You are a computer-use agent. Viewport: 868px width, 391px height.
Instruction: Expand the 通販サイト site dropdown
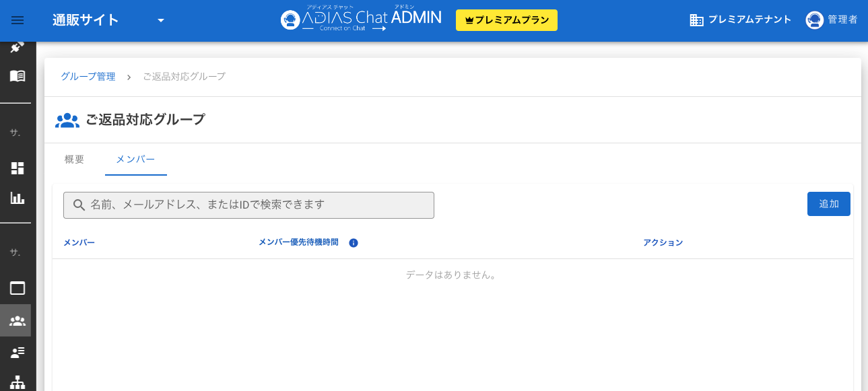click(x=161, y=20)
